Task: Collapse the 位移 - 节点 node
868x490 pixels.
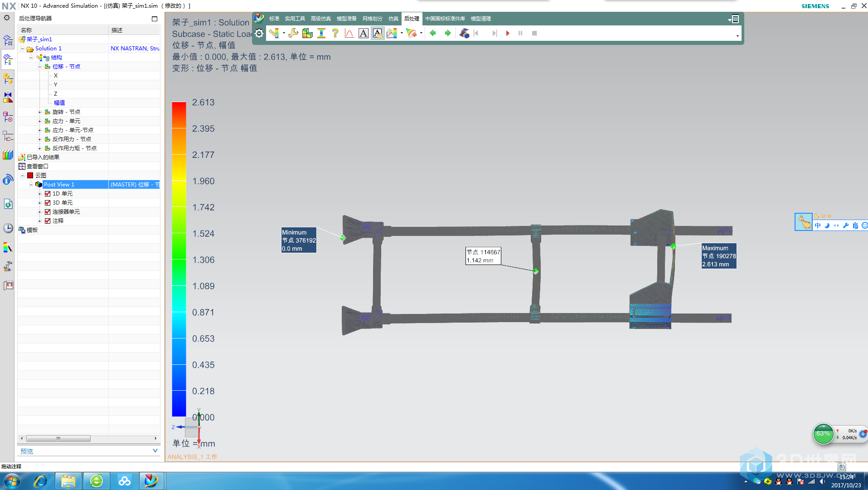Action: coord(39,67)
